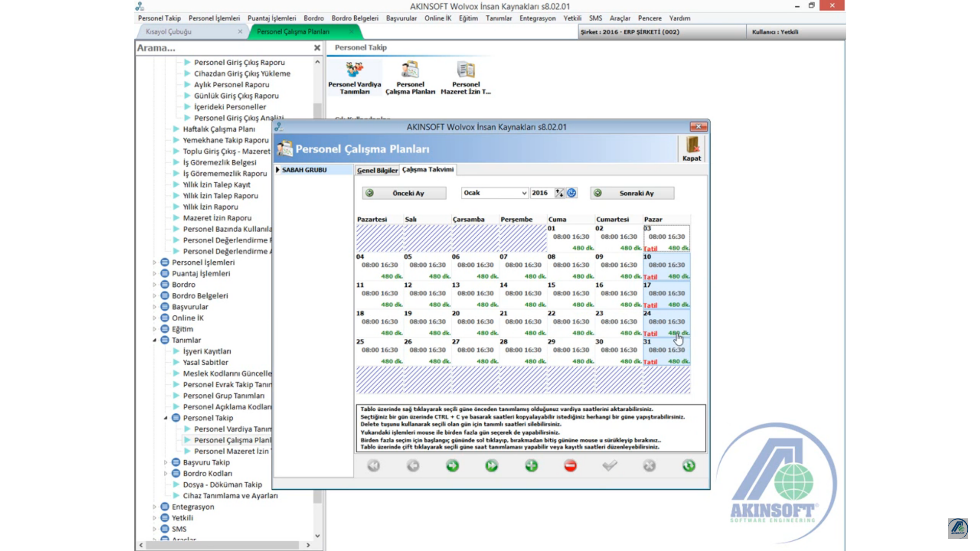This screenshot has height=551, width=980.
Task: Click dialog title bar app icon
Action: (x=279, y=127)
